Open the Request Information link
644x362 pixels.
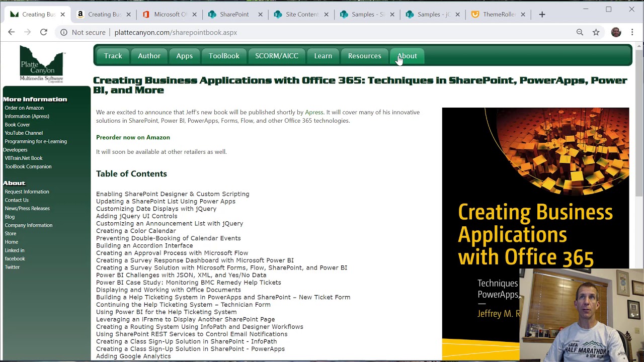click(27, 192)
